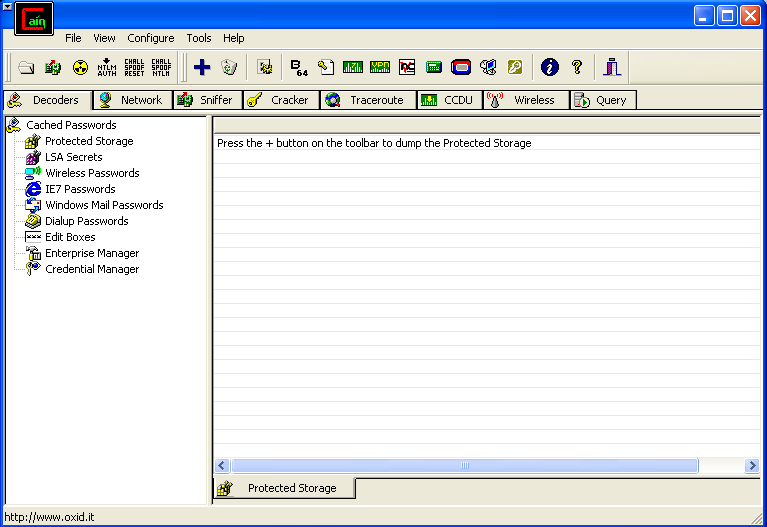Open the Tools menu
767x527 pixels.
(x=199, y=38)
